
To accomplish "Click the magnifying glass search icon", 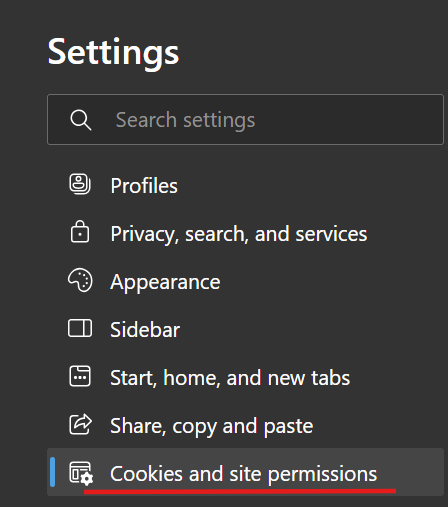I will pyautogui.click(x=81, y=120).
